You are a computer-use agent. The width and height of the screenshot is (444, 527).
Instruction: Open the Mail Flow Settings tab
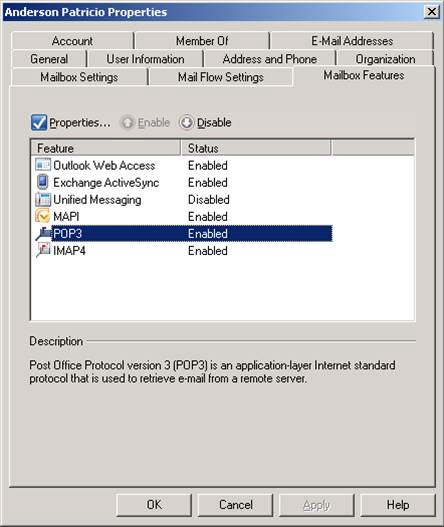(220, 77)
